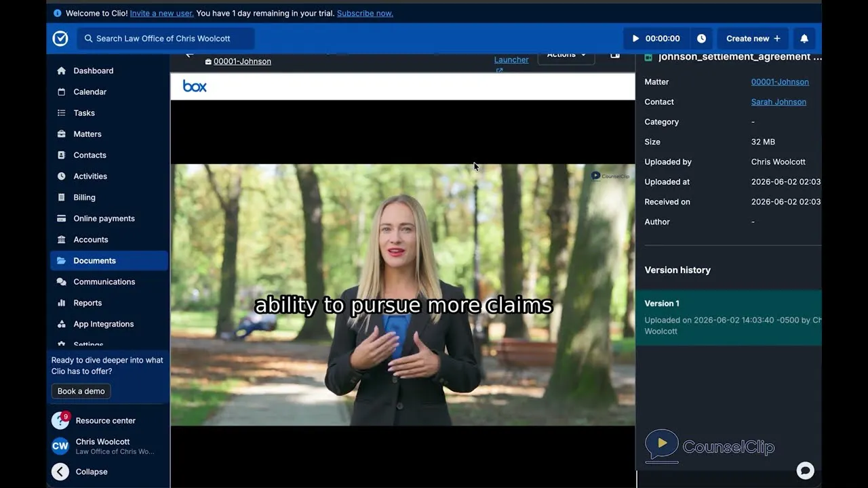Click the Billing sidebar icon
The width and height of the screenshot is (868, 488).
(x=62, y=197)
